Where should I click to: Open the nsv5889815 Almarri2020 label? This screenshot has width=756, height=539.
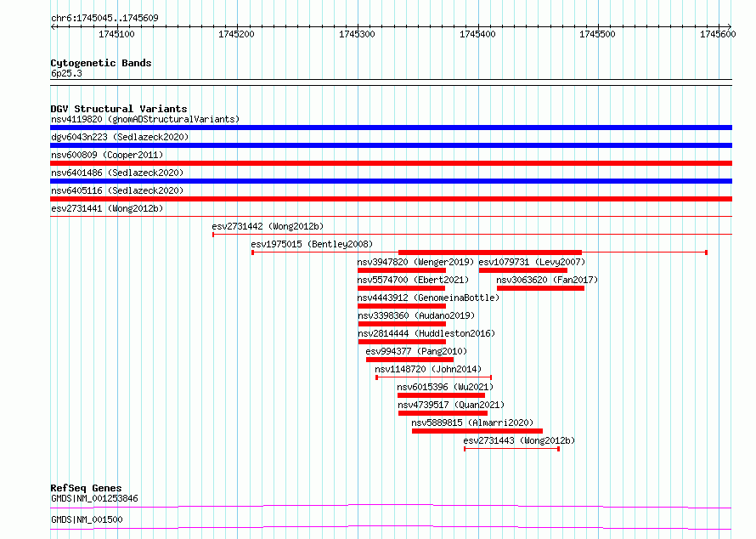pyautogui.click(x=472, y=423)
